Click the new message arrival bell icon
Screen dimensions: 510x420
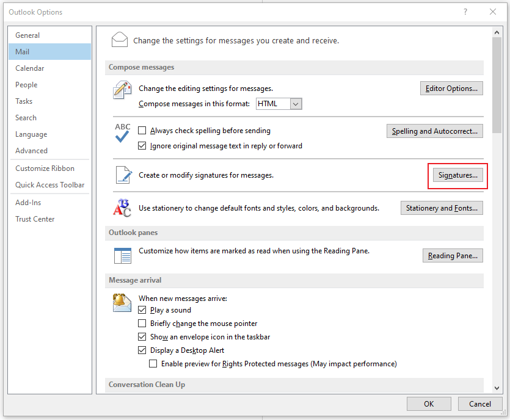point(122,302)
